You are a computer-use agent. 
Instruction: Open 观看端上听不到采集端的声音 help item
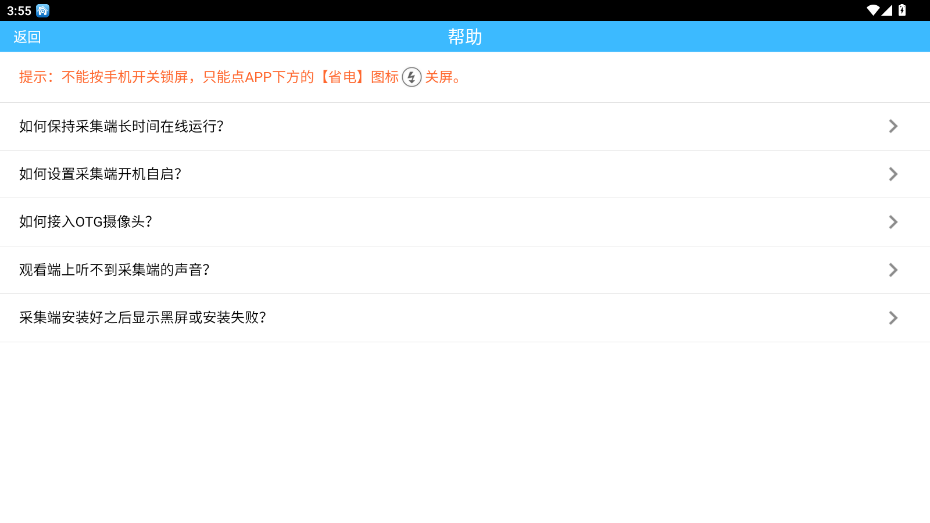pyautogui.click(x=465, y=270)
